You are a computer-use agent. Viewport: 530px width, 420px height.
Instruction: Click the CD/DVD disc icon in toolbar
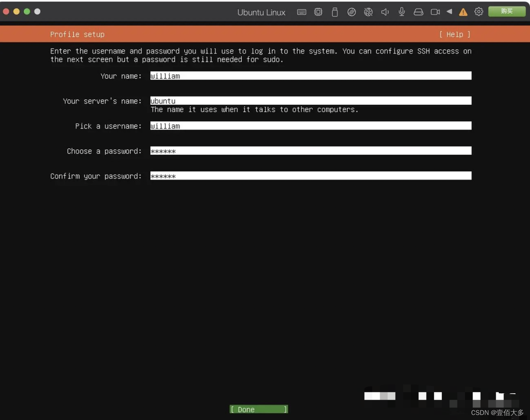point(352,12)
